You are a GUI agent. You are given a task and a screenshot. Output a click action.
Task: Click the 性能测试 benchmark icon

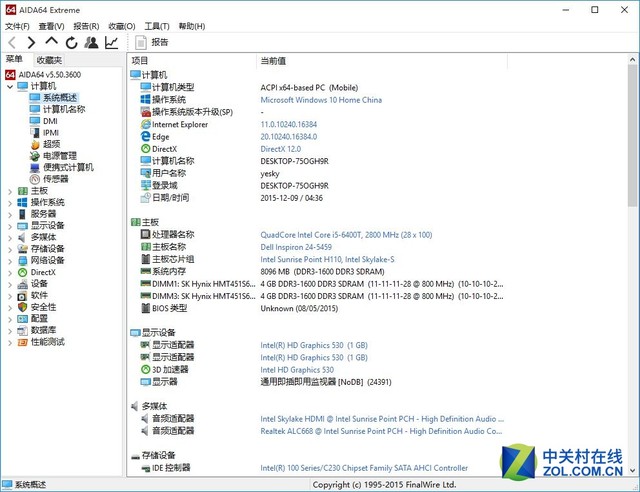22,342
